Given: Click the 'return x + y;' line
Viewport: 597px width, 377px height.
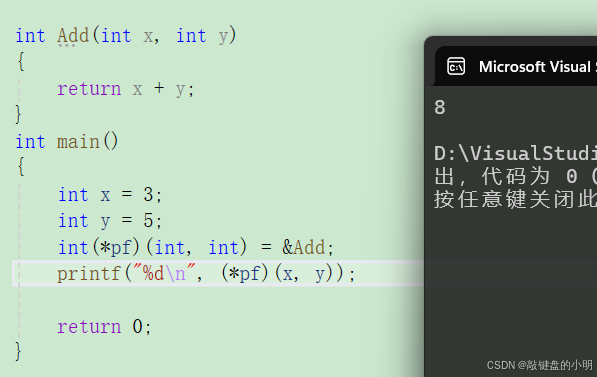Looking at the screenshot, I should point(126,89).
